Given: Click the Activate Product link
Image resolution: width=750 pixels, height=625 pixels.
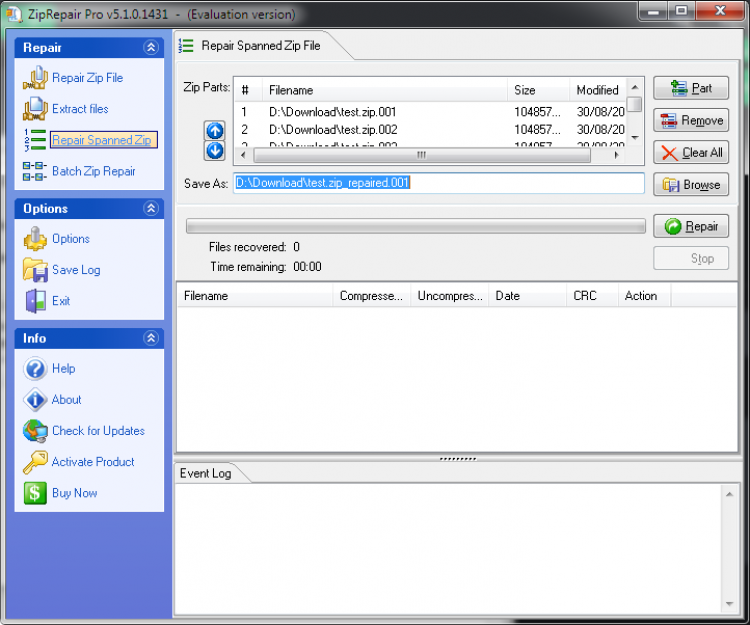Looking at the screenshot, I should [93, 462].
